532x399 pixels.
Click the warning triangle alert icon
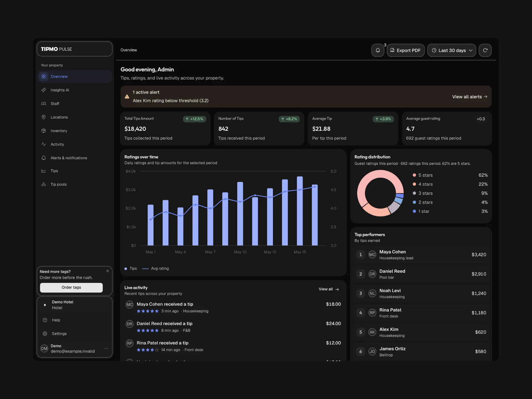point(127,97)
